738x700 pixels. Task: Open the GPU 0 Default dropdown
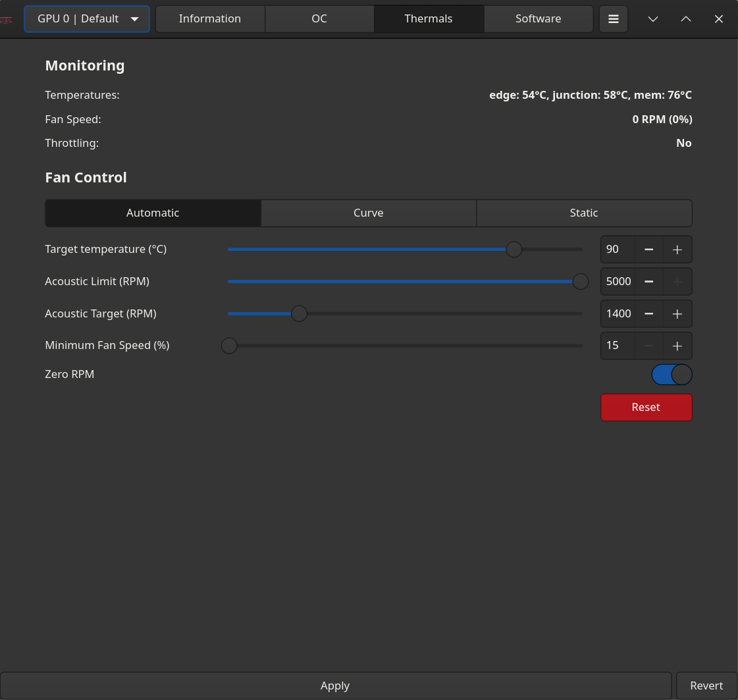(x=87, y=19)
